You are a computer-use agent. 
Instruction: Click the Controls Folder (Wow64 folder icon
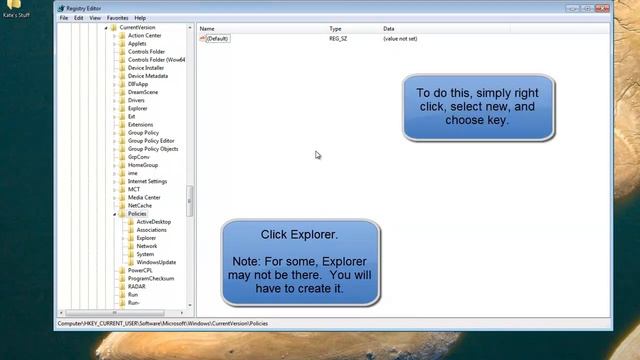(x=122, y=60)
